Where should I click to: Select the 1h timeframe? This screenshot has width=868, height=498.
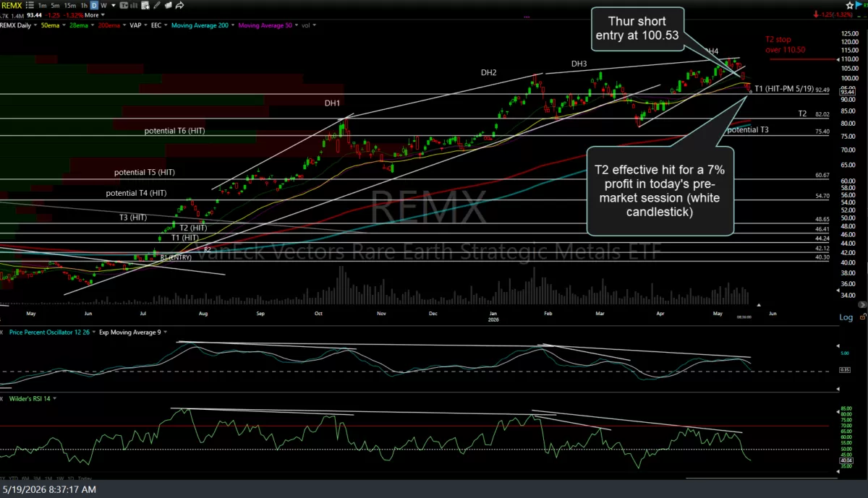coord(84,5)
